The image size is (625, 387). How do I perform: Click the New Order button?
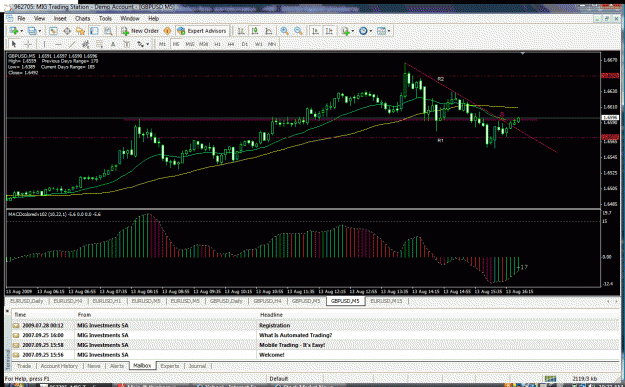pos(140,31)
